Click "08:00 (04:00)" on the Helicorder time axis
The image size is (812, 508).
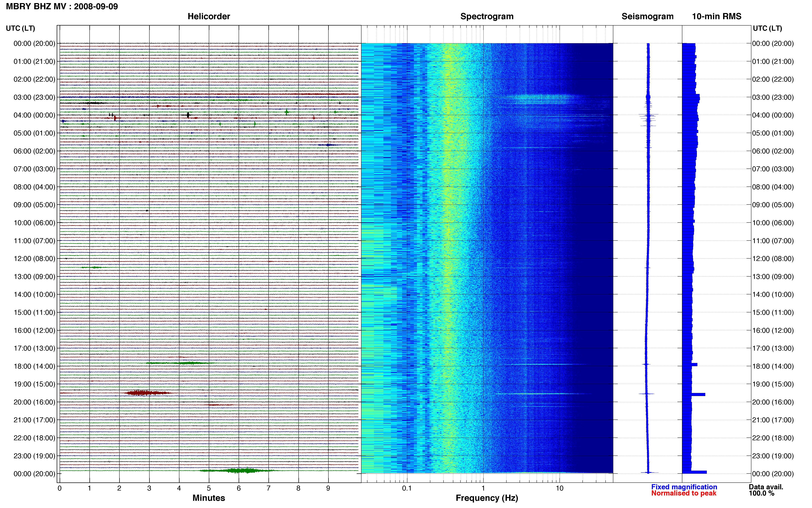[x=34, y=187]
